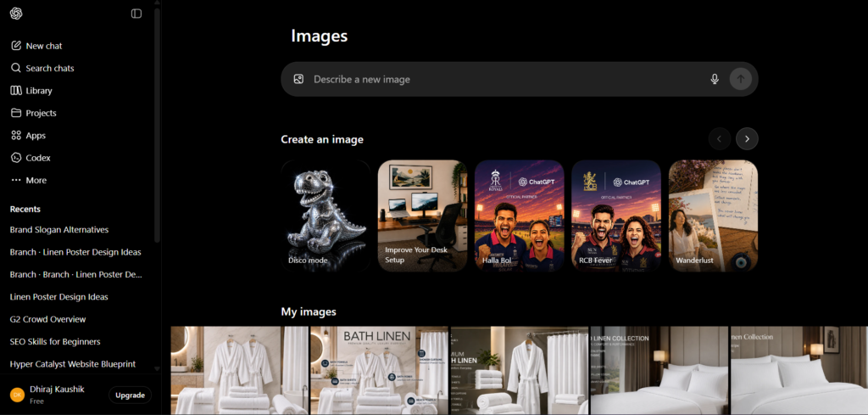The width and height of the screenshot is (868, 415).
Task: Click the Projects folder icon
Action: point(16,113)
